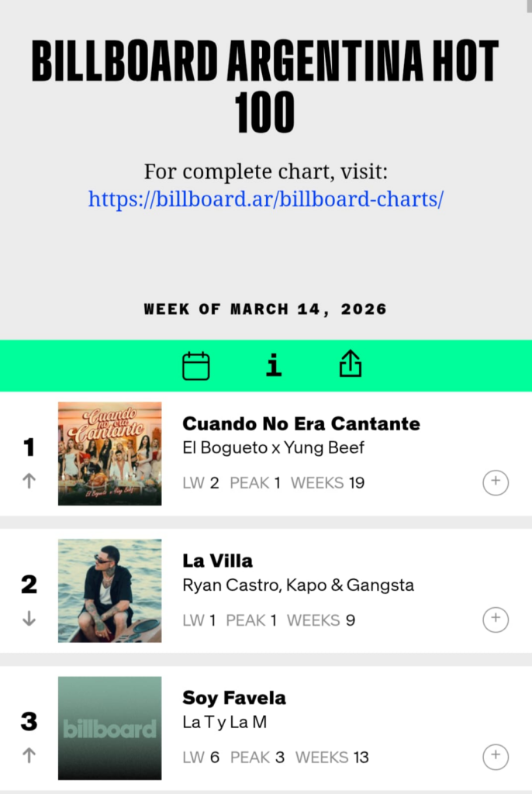Click the Billboard Argentina Hot 100 heading
The height and width of the screenshot is (794, 532).
266,85
